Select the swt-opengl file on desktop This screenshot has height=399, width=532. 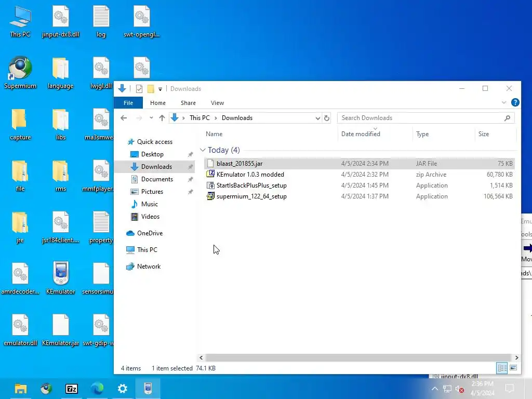141,21
